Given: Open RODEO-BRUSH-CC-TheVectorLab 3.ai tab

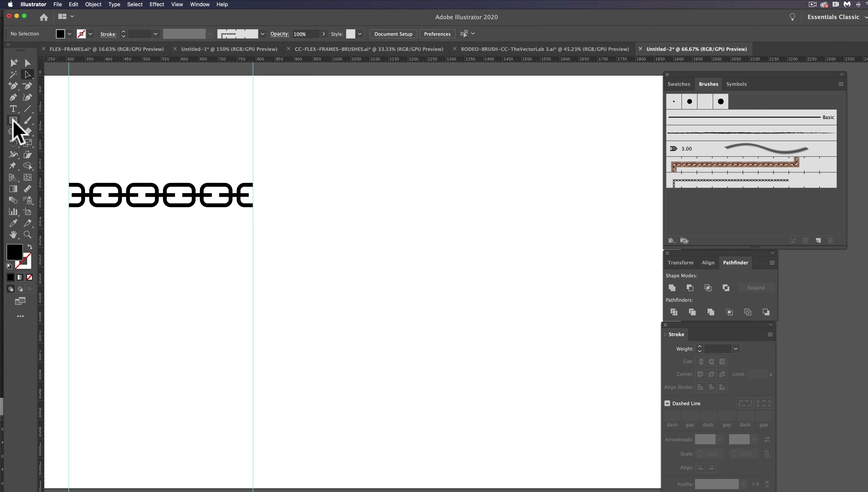Looking at the screenshot, I should 545,49.
